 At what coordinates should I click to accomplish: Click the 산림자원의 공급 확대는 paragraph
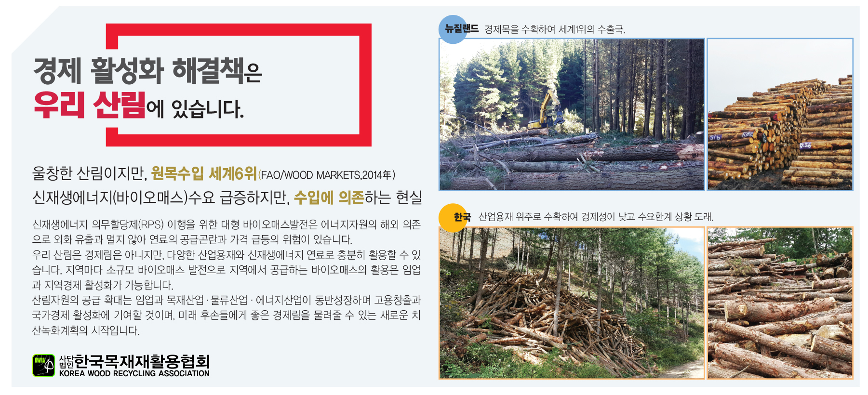227,315
